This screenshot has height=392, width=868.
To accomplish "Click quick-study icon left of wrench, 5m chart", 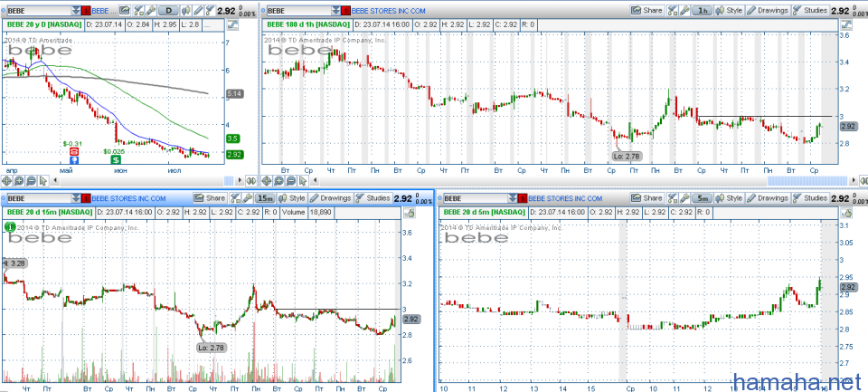I will point(672,198).
